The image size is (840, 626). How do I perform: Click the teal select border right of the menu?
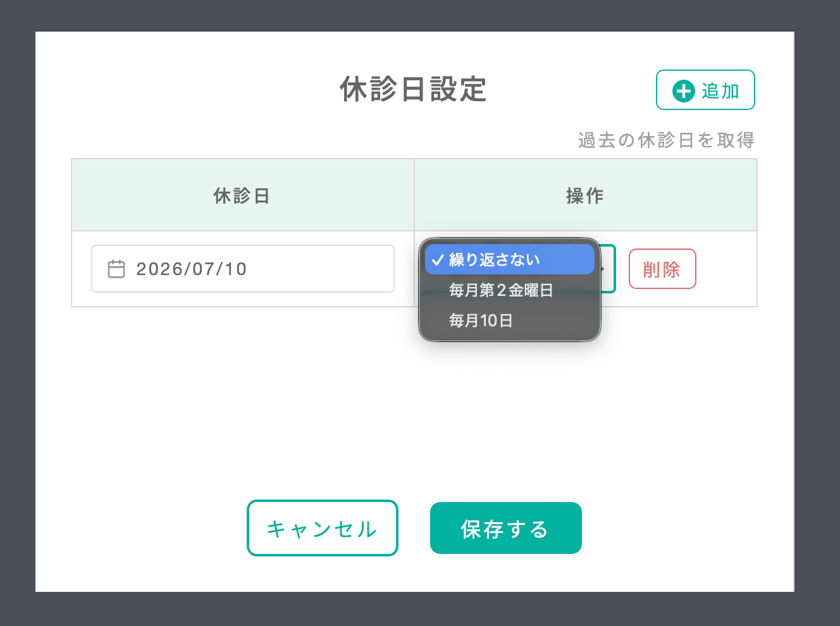[x=614, y=269]
